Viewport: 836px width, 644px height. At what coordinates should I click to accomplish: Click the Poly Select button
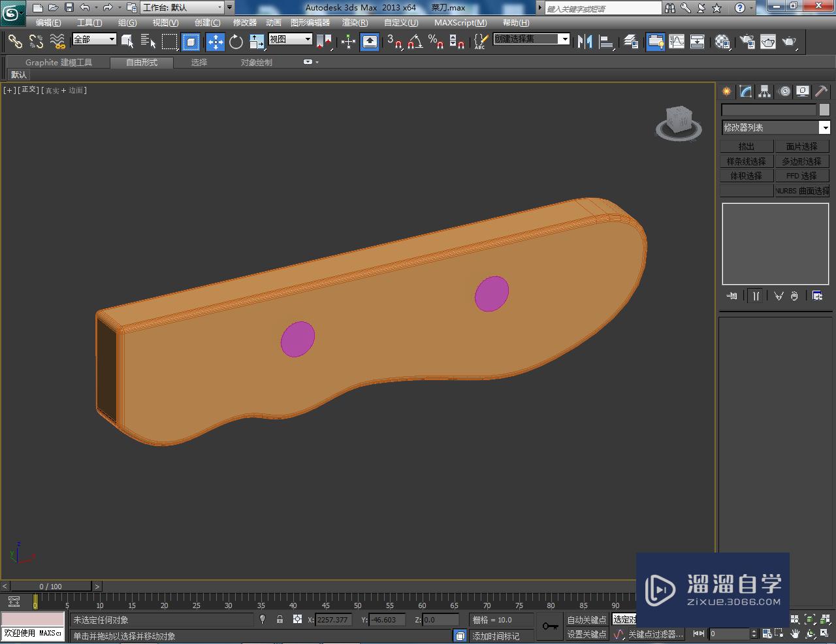pyautogui.click(x=801, y=161)
